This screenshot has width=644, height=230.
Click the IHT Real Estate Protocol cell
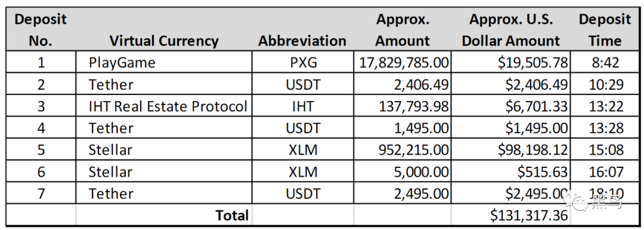164,106
